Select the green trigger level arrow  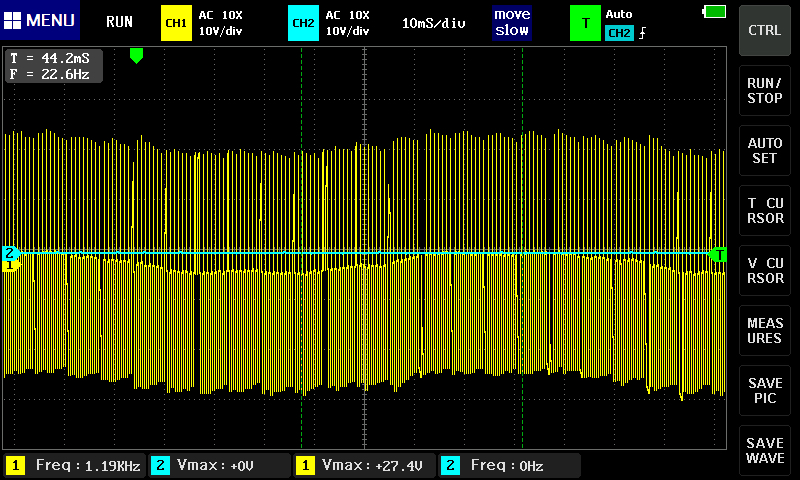[x=717, y=254]
